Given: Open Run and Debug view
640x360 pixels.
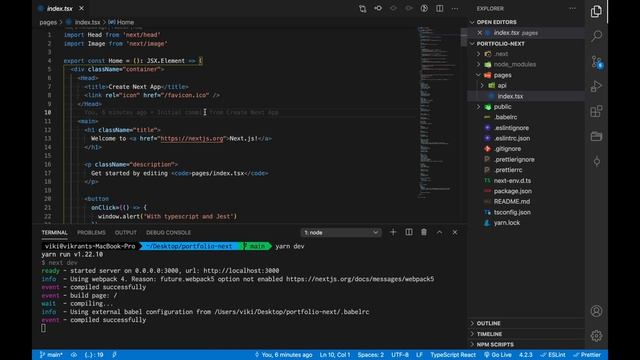Looking at the screenshot, I should click(x=596, y=87).
